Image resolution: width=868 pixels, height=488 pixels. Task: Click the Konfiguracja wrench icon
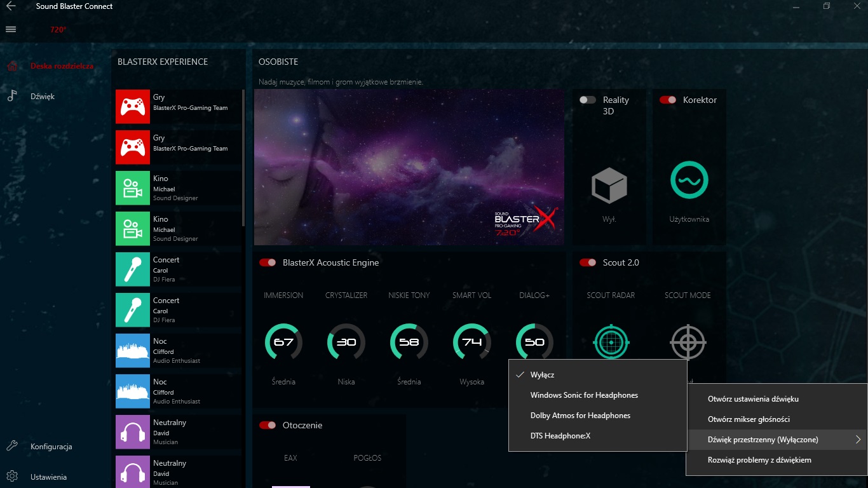point(11,446)
